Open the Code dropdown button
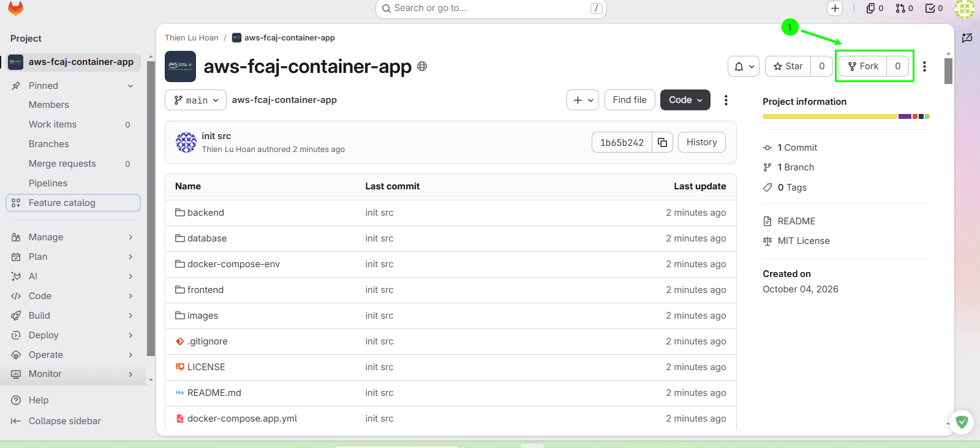Image resolution: width=980 pixels, height=448 pixels. tap(685, 100)
